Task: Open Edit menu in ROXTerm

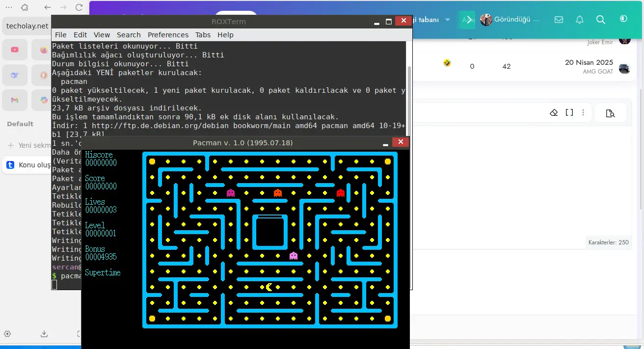Action: tap(80, 35)
